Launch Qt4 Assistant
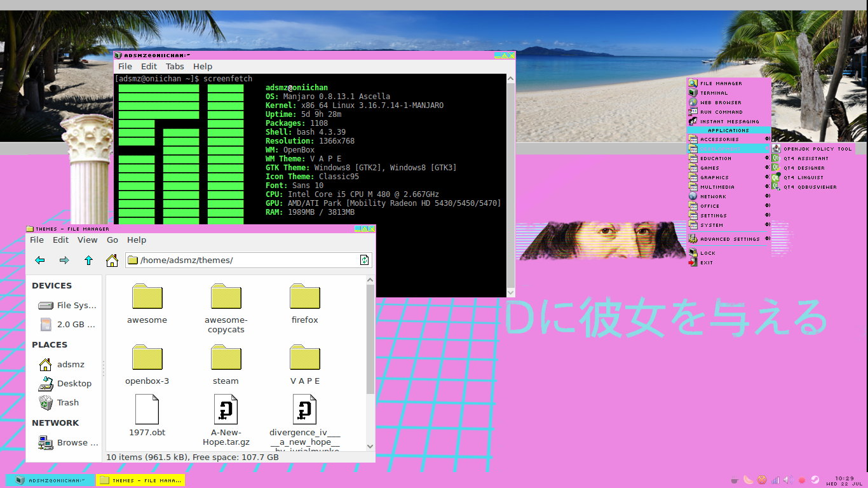Screen dimensions: 868x488 pos(813,158)
